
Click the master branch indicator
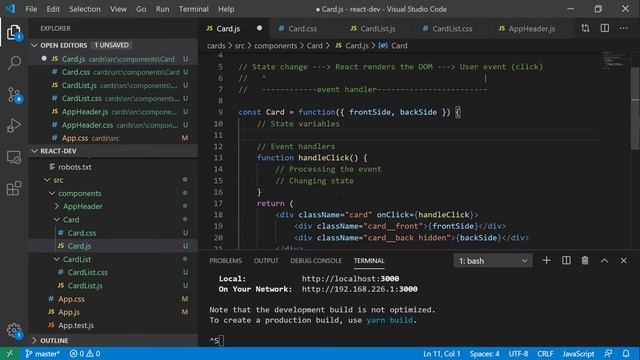tap(42, 353)
